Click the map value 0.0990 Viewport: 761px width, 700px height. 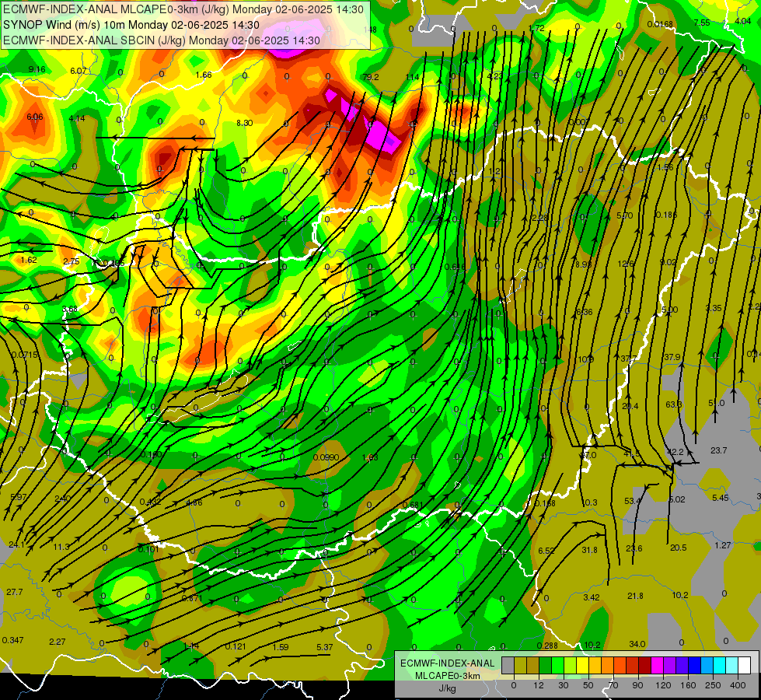pos(326,457)
